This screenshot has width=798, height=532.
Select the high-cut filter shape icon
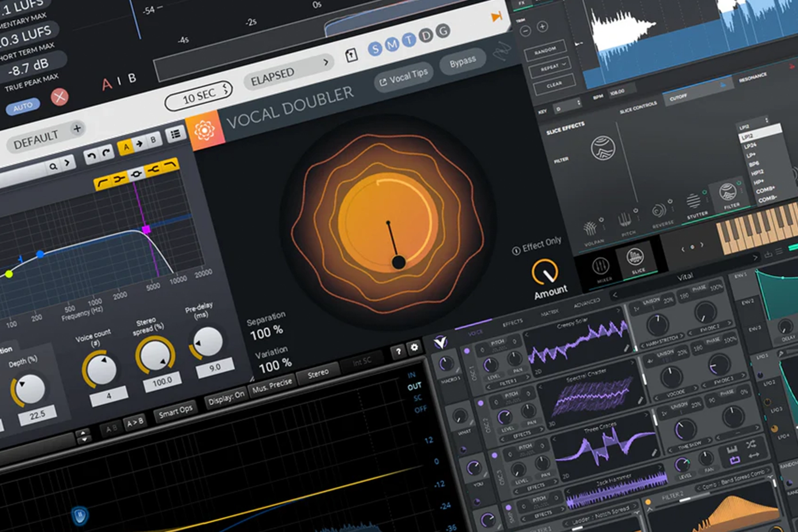tap(170, 165)
